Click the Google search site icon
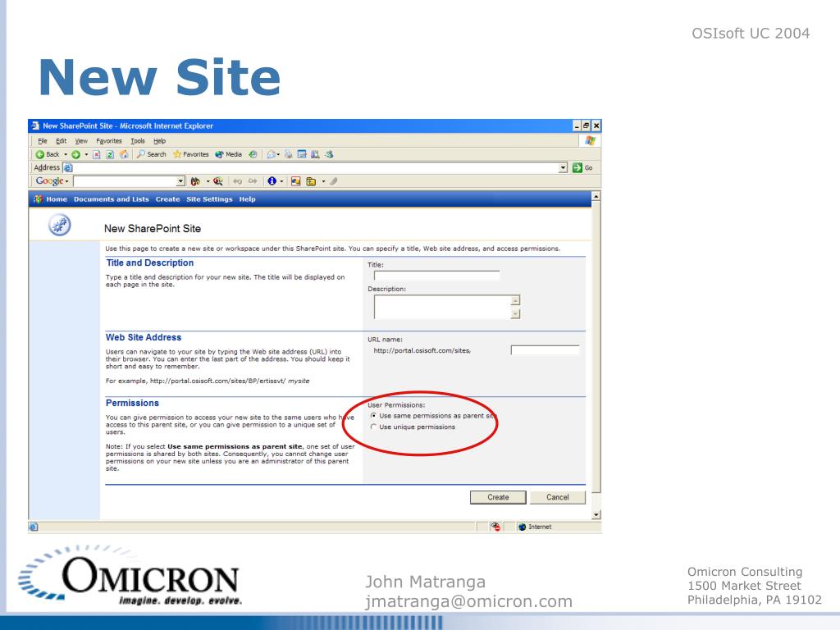 (218, 181)
